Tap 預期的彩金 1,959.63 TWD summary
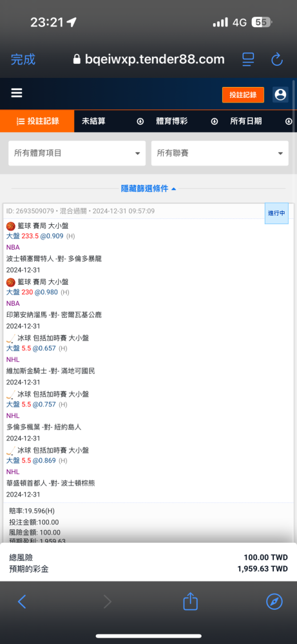Viewport: 297px width, 644px height. [x=148, y=569]
